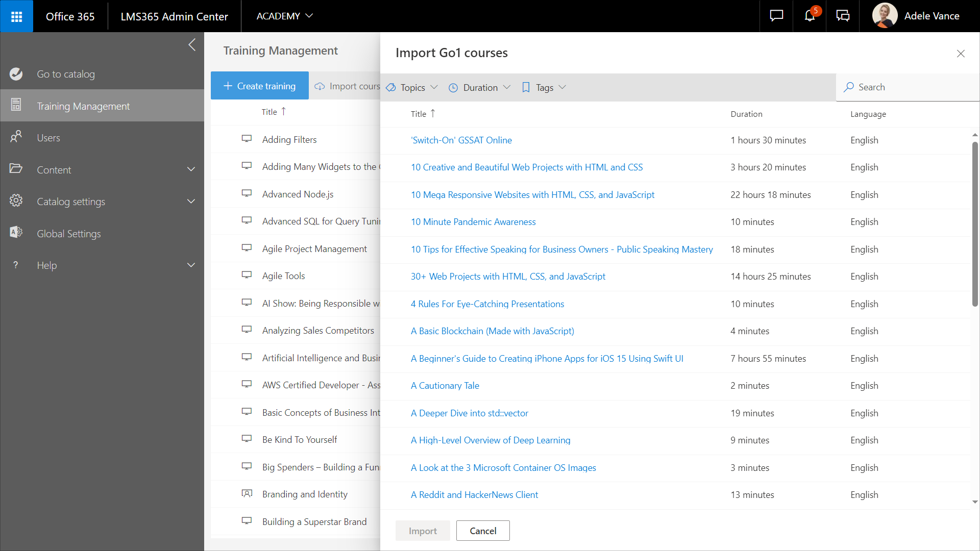980x551 pixels.
Task: Click Adele Vance's profile avatar
Action: click(885, 16)
